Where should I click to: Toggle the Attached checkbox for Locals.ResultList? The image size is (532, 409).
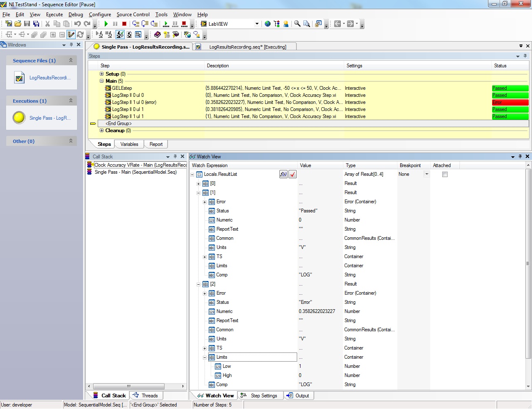[x=445, y=174]
